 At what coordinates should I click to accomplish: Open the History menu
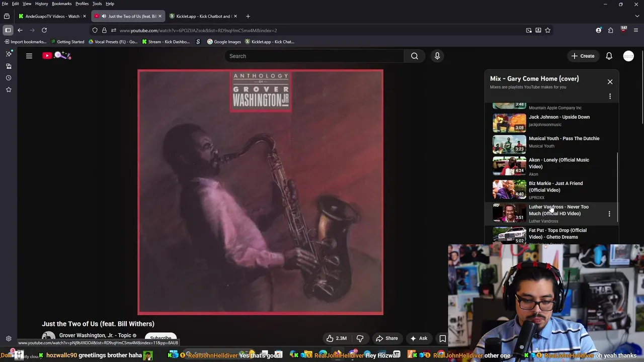[x=42, y=4]
